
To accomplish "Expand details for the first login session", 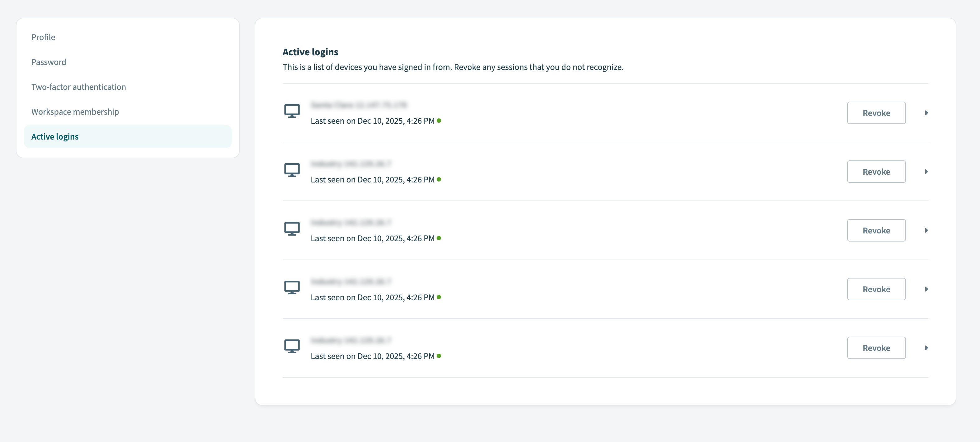I will click(x=927, y=113).
